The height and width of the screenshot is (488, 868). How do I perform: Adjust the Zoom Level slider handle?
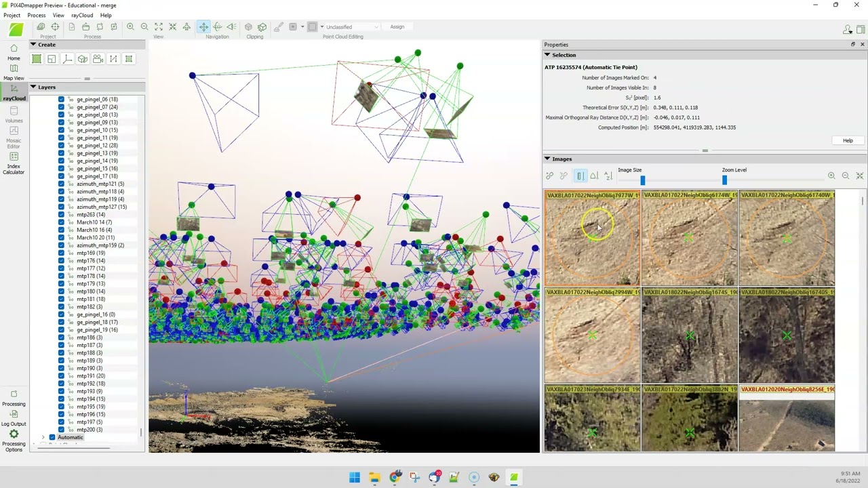tap(724, 180)
